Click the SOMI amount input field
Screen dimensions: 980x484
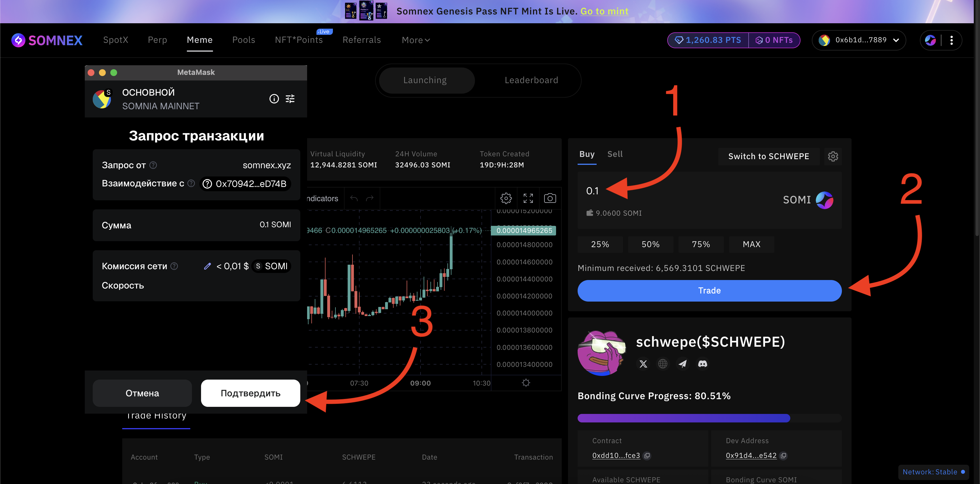[677, 191]
